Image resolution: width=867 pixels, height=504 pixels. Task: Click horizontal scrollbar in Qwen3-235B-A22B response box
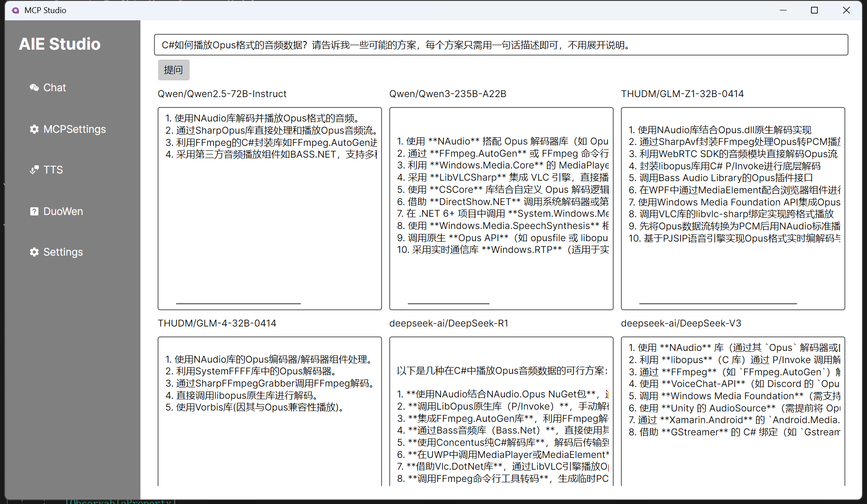pyautogui.click(x=448, y=303)
